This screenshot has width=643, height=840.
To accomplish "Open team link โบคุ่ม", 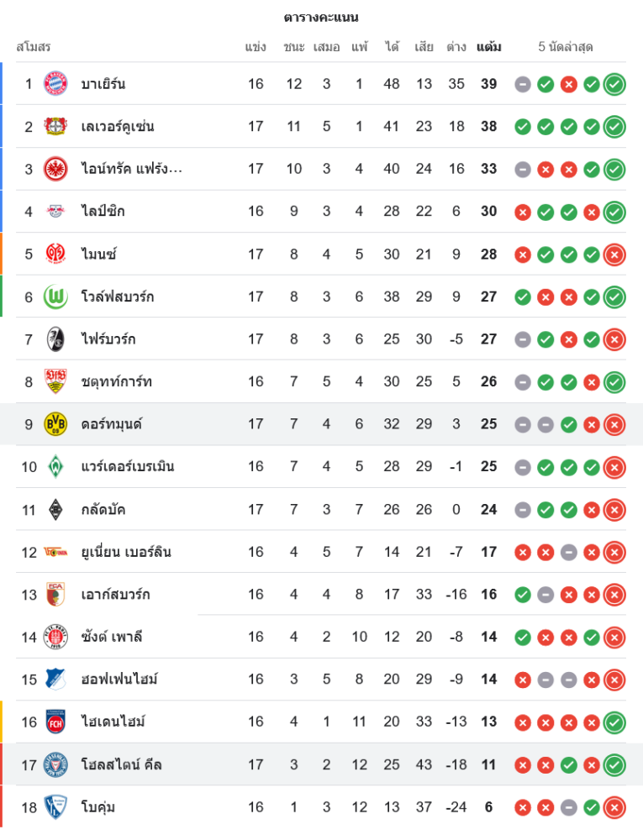I will pyautogui.click(x=98, y=807).
